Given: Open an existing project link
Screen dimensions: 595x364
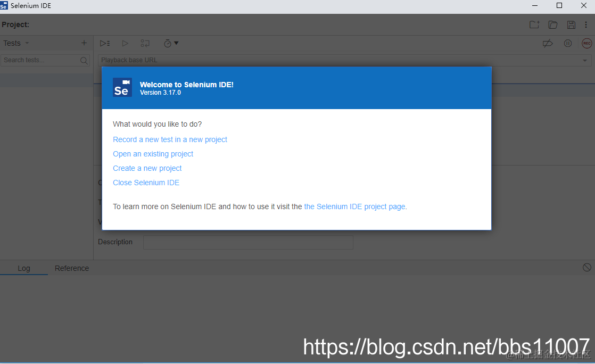Looking at the screenshot, I should click(153, 154).
